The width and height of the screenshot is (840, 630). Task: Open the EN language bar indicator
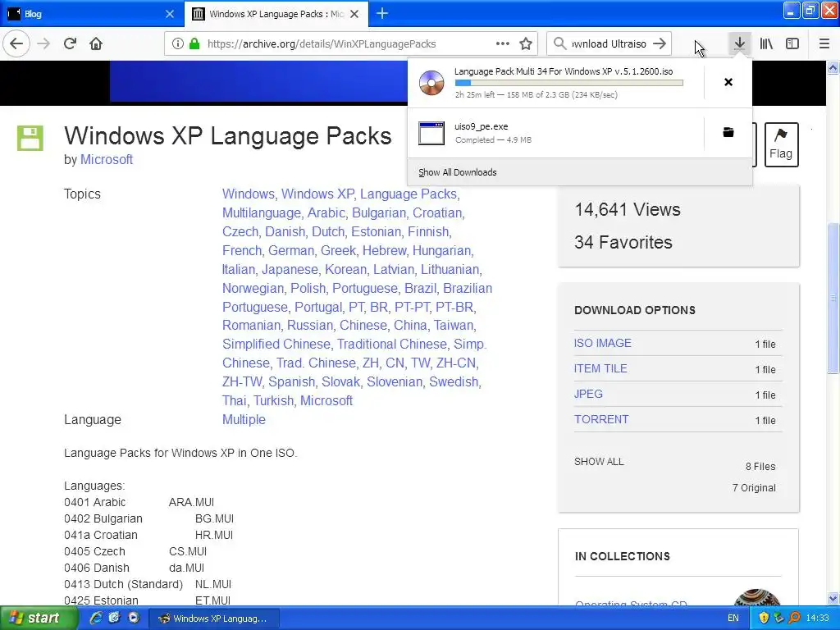pos(733,618)
